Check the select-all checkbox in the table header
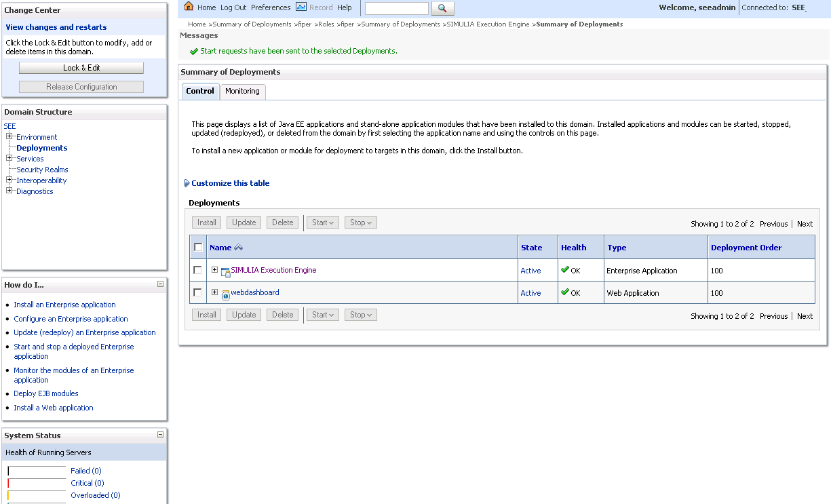 click(x=198, y=247)
